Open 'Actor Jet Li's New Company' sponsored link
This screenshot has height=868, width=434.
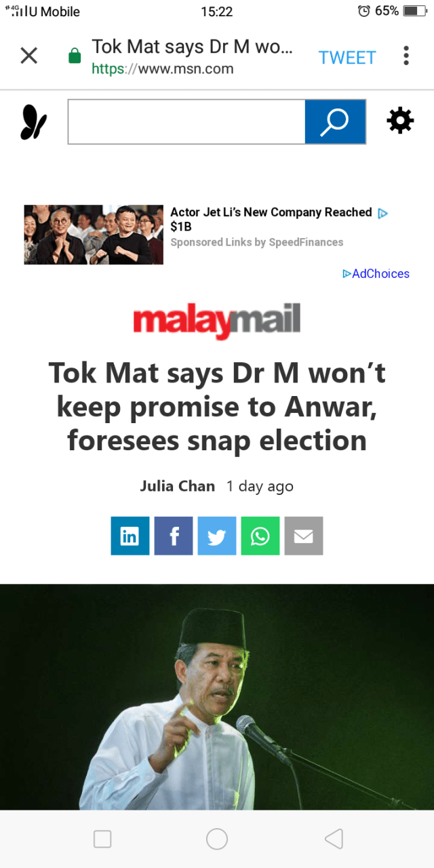click(x=271, y=219)
